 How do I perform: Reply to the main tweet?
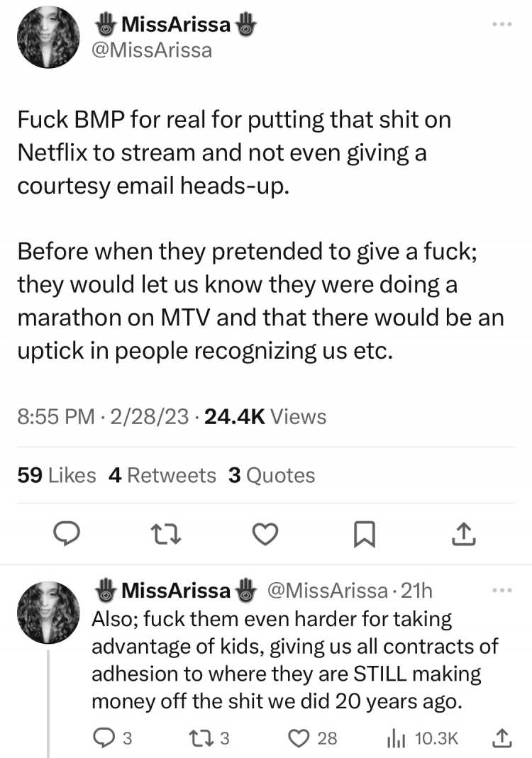[x=66, y=534]
